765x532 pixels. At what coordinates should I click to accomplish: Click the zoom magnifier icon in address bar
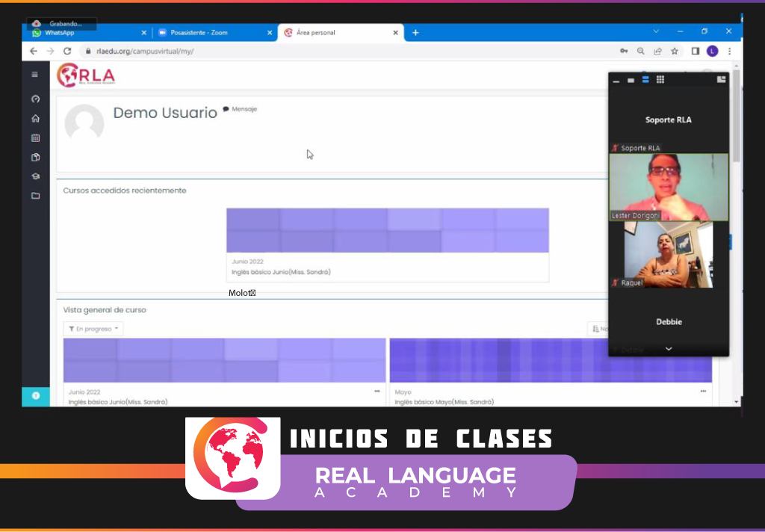[x=640, y=52]
